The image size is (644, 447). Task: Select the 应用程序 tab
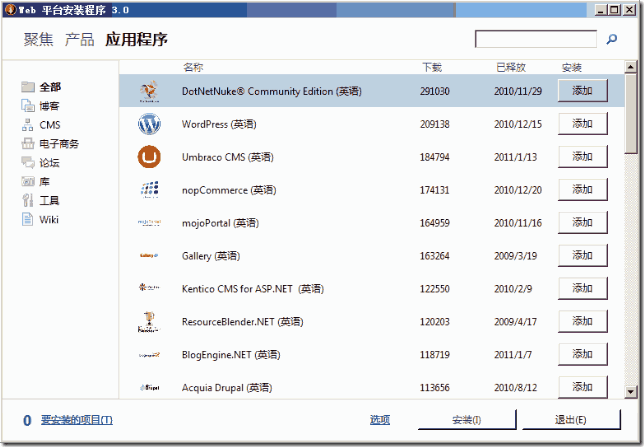(x=136, y=39)
